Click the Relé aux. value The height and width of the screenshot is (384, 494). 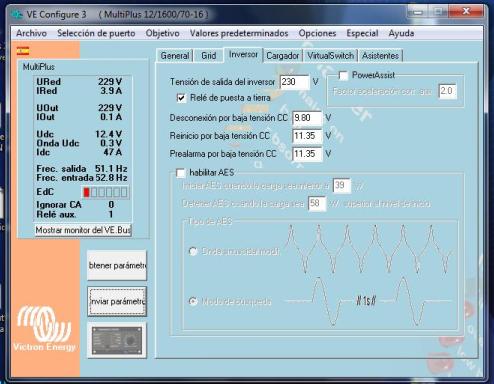111,214
